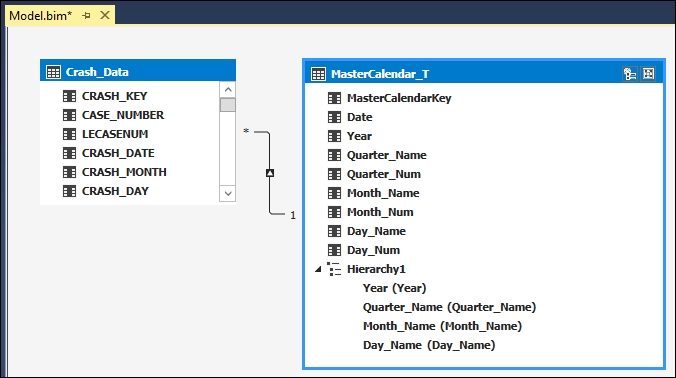
Task: Select the Model.bim tab
Action: coord(41,16)
